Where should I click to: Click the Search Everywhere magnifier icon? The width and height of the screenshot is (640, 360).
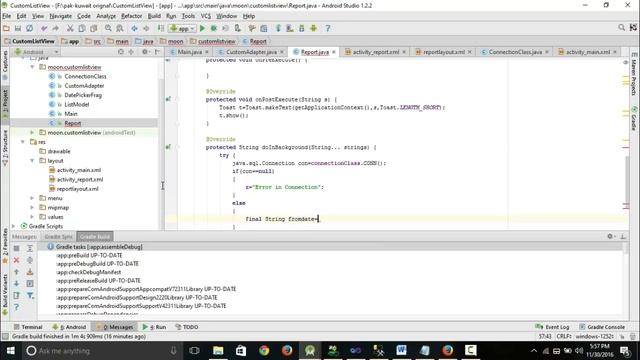621,27
